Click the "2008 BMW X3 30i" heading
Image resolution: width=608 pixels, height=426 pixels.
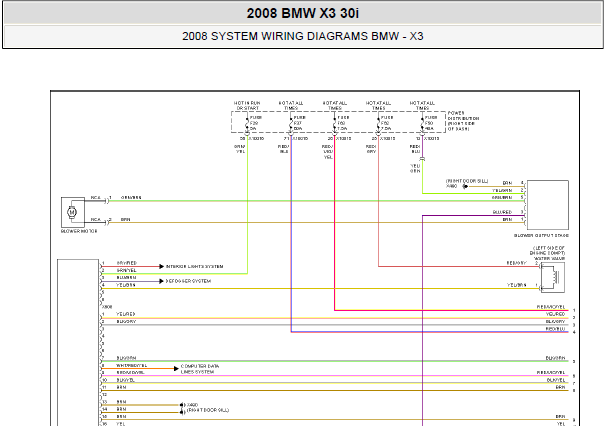(x=303, y=13)
